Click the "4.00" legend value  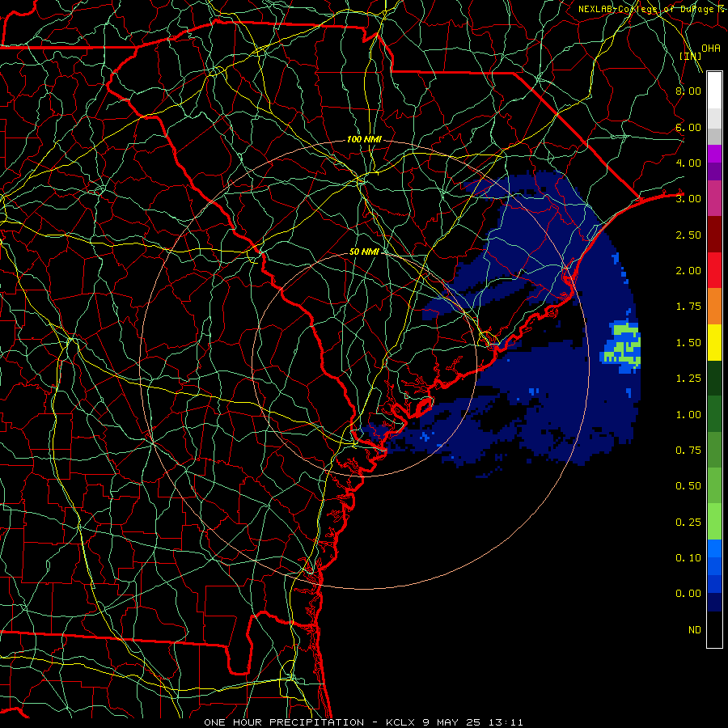tap(688, 163)
